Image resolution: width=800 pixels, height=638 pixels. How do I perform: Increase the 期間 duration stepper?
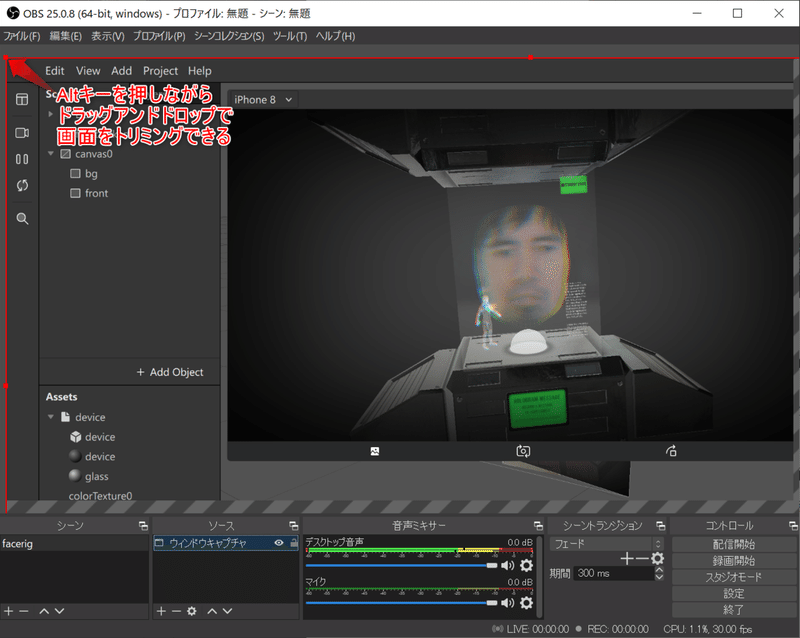[x=659, y=570]
